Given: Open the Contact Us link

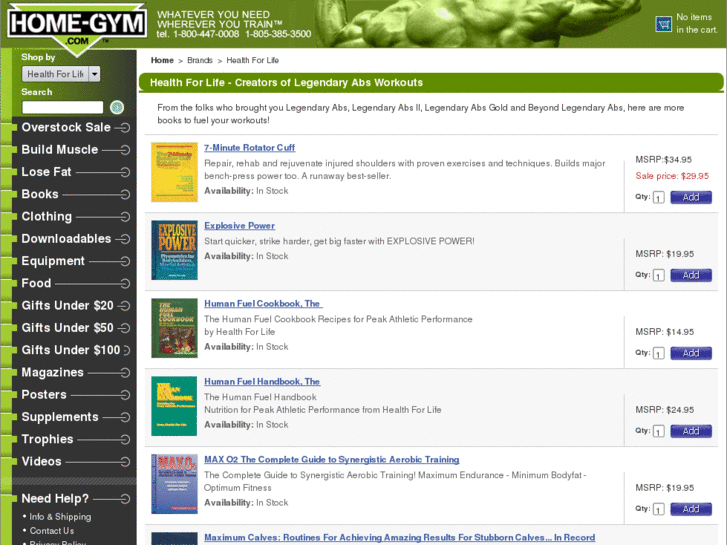Looking at the screenshot, I should click(x=52, y=531).
